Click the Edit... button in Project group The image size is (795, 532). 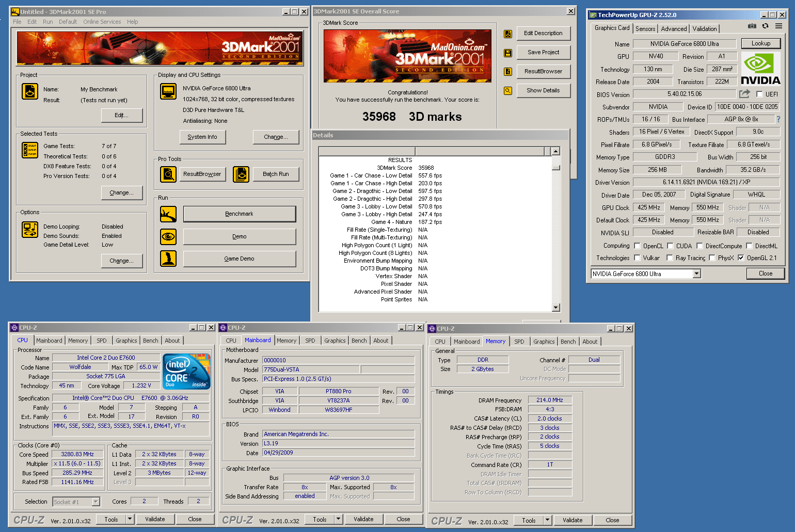pyautogui.click(x=122, y=115)
